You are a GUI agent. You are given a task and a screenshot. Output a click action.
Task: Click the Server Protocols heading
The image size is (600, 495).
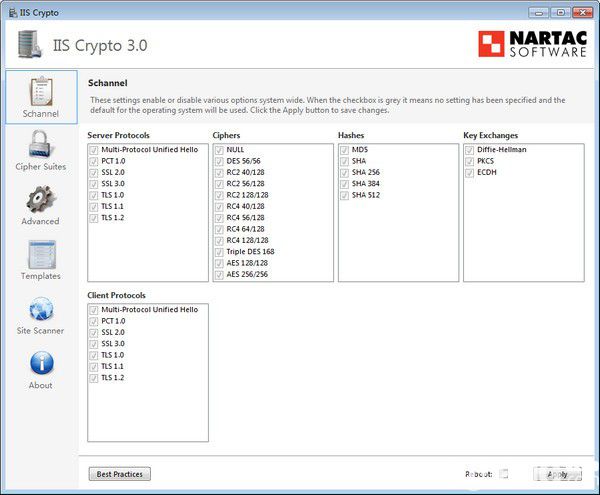tap(118, 135)
